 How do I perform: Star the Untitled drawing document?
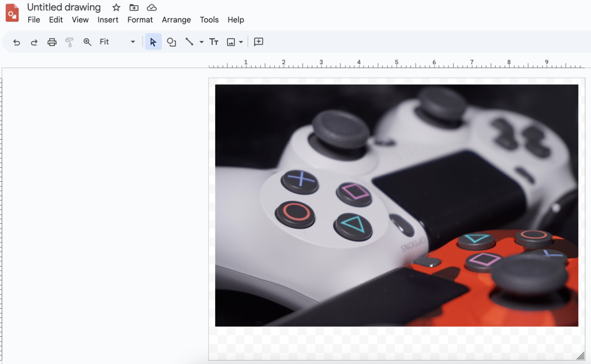pos(116,7)
